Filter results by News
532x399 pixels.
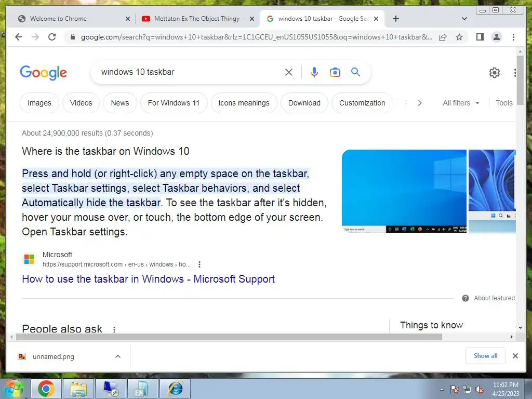pos(120,103)
